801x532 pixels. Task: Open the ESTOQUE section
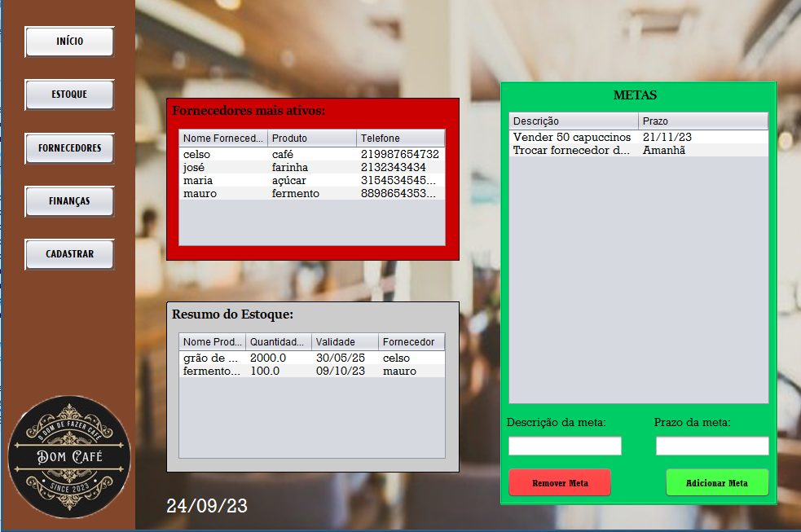coord(69,95)
